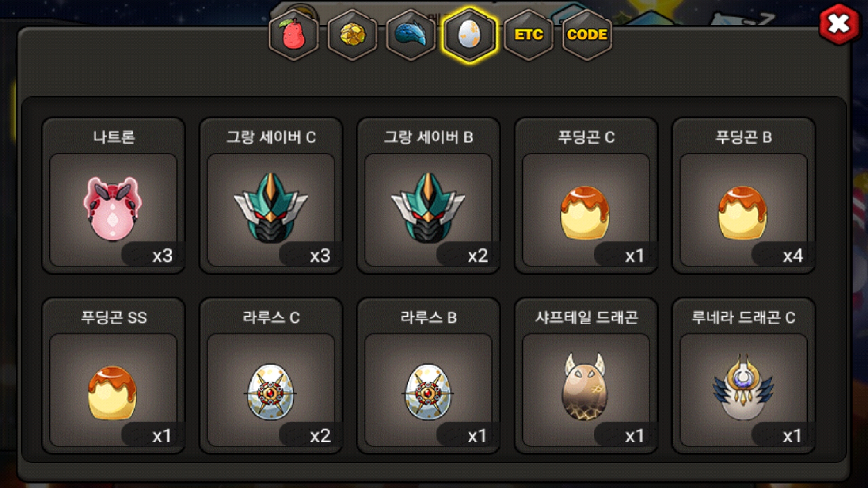Screen dimensions: 868x488
Task: Close the inventory window with red X
Action: tap(839, 24)
